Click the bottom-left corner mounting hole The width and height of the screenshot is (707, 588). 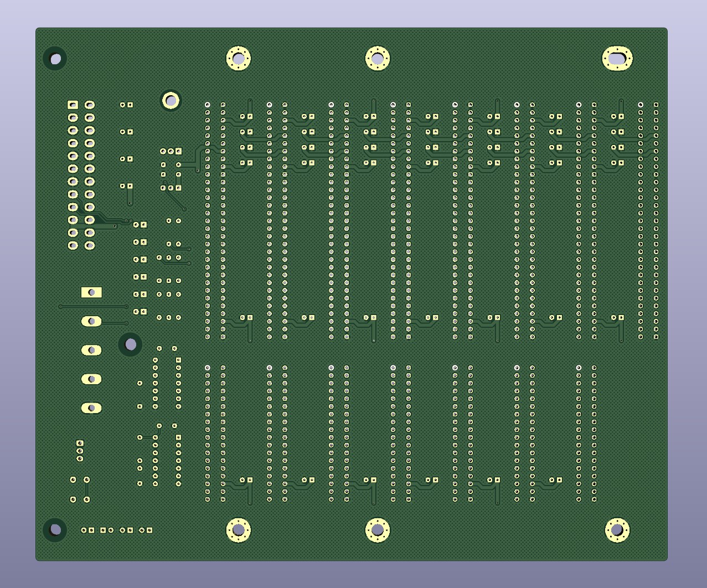tap(55, 530)
